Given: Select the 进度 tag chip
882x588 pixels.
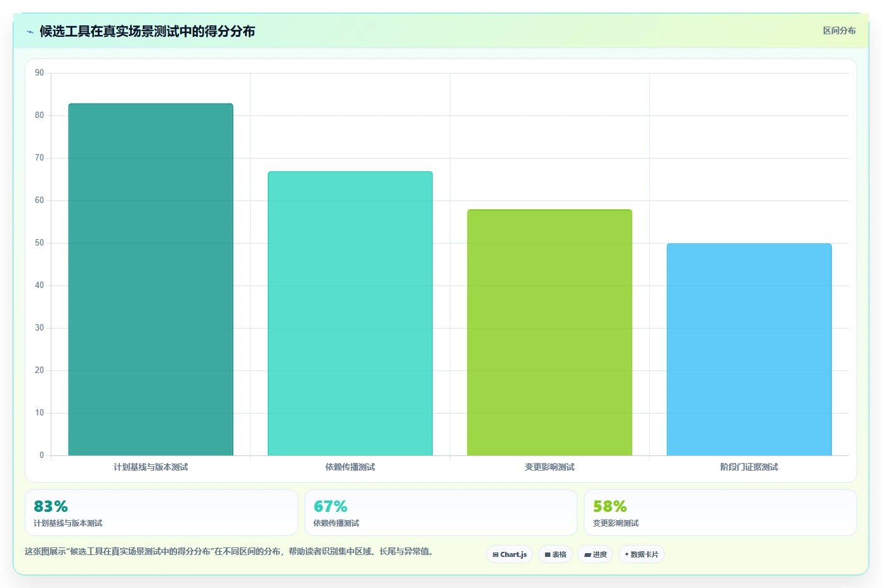Looking at the screenshot, I should (595, 554).
